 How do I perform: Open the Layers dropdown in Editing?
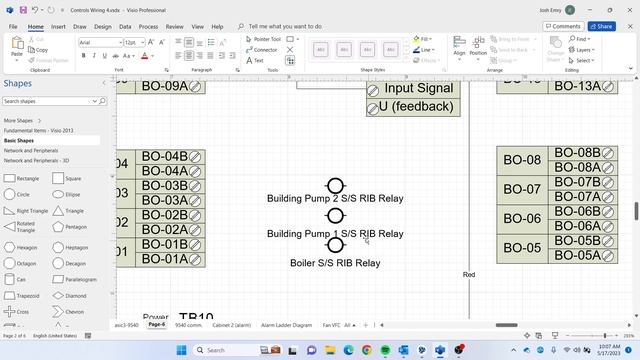click(582, 50)
